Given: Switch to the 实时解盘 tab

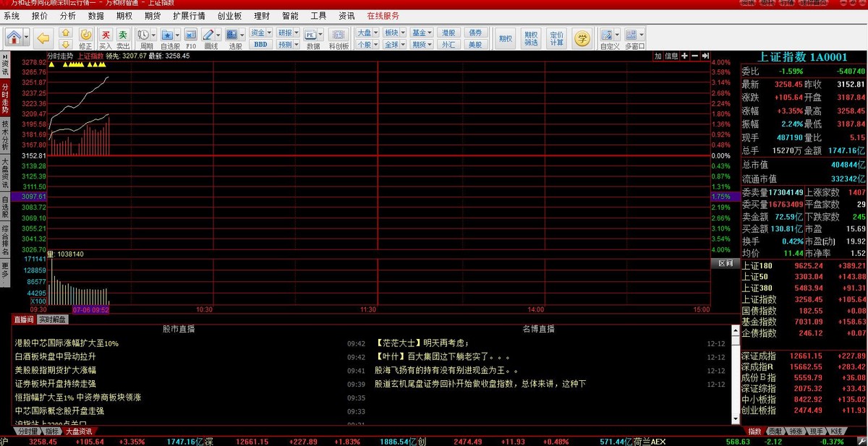Looking at the screenshot, I should coord(52,319).
